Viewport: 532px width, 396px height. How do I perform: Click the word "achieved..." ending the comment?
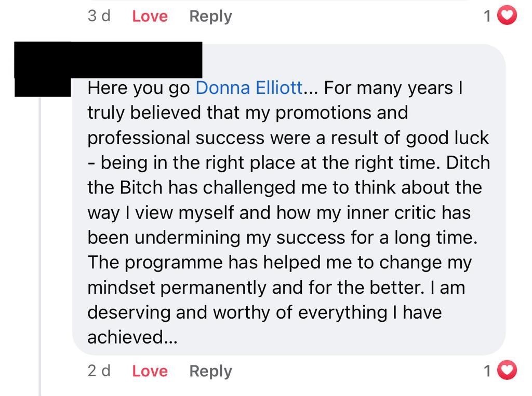pyautogui.click(x=132, y=337)
